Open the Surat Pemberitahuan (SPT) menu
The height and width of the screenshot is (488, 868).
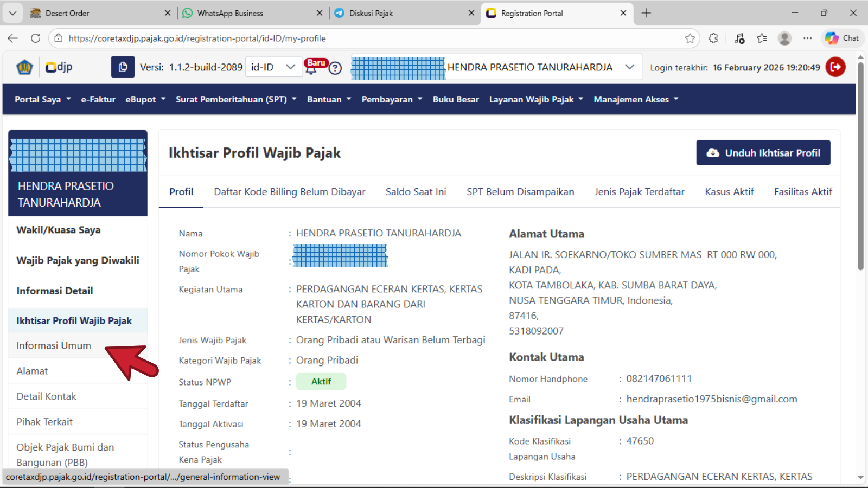pos(236,99)
